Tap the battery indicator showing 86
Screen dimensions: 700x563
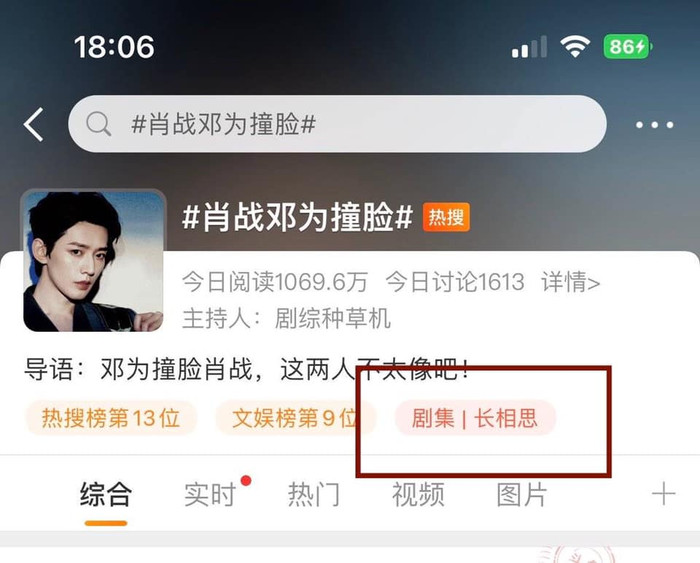click(628, 46)
